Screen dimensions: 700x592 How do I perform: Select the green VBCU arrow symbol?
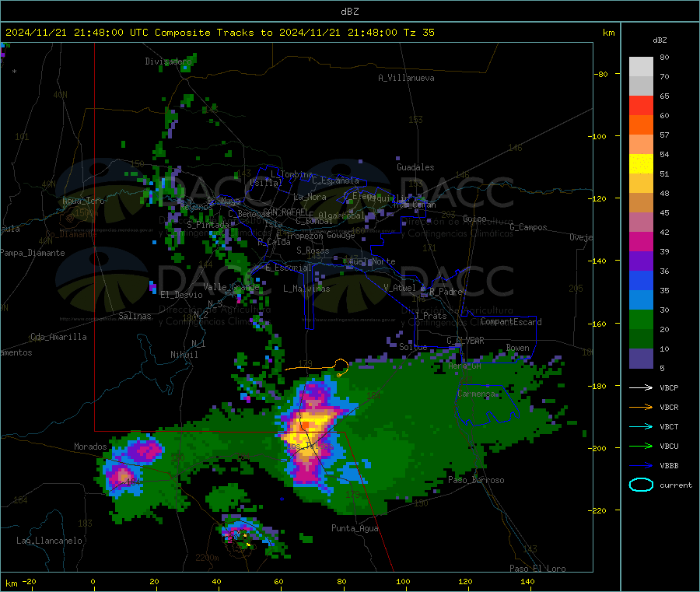tap(641, 446)
